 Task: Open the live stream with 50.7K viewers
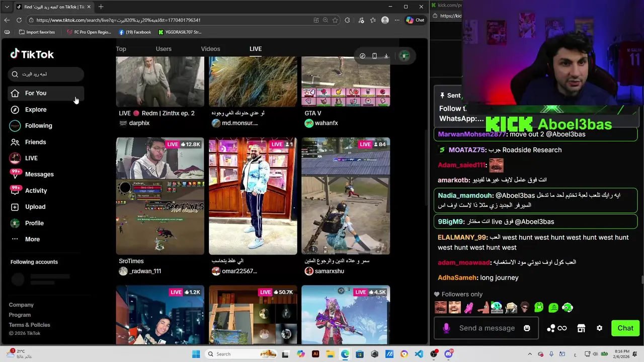(253, 315)
